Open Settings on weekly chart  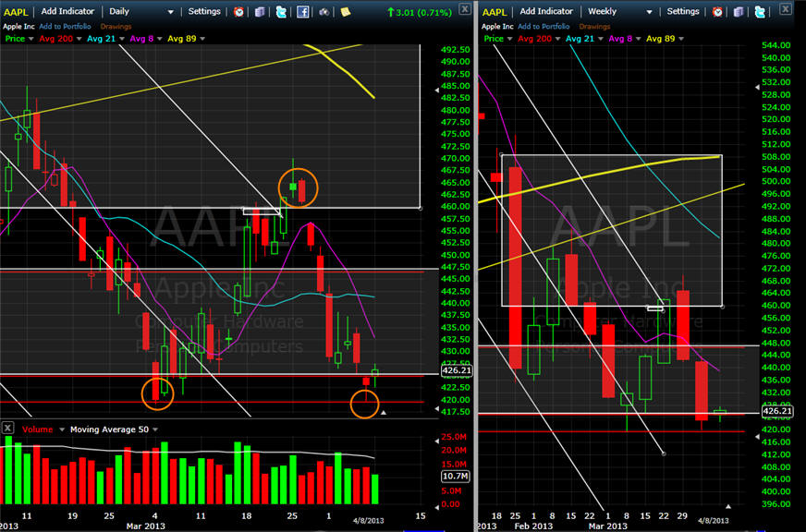pos(683,11)
